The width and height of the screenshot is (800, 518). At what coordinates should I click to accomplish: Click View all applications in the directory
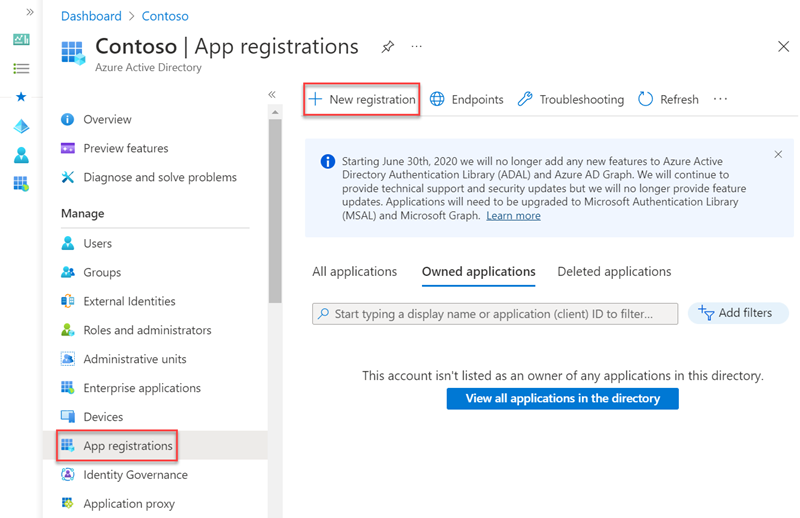(x=562, y=399)
